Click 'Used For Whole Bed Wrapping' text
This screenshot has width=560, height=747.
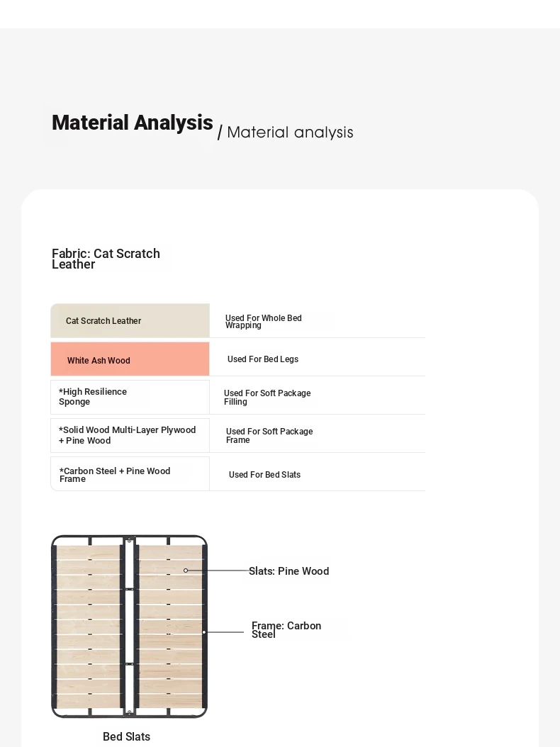[263, 322]
